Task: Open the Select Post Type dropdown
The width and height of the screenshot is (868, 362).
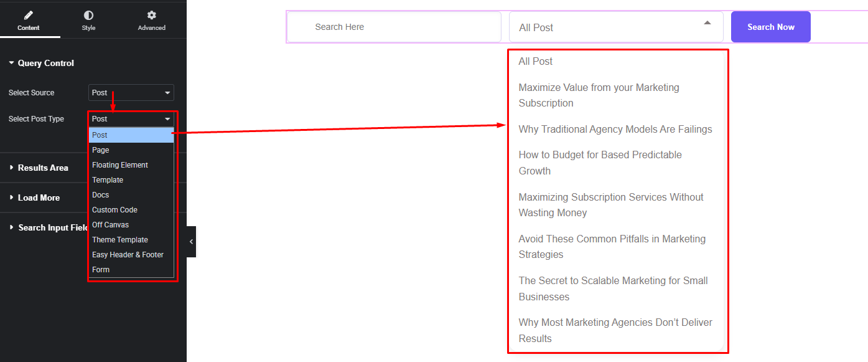Action: [131, 119]
